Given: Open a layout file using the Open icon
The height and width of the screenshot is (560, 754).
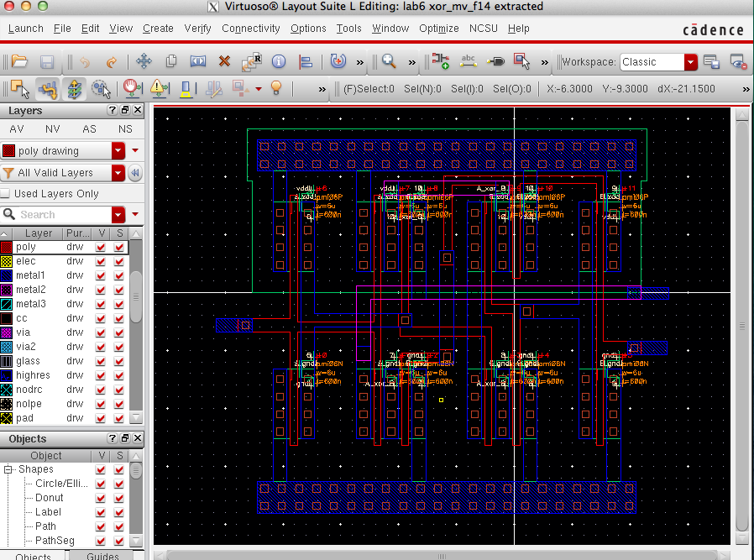Looking at the screenshot, I should point(18,60).
